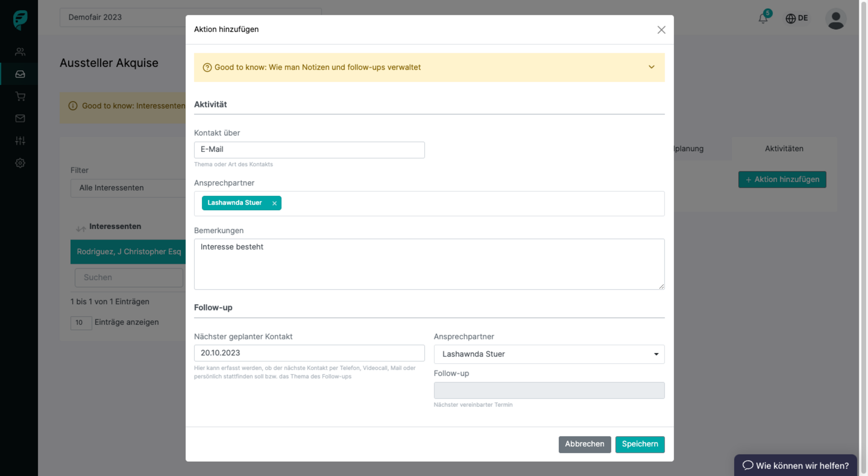Open the inbox icon in the sidebar
The image size is (868, 476).
click(20, 74)
